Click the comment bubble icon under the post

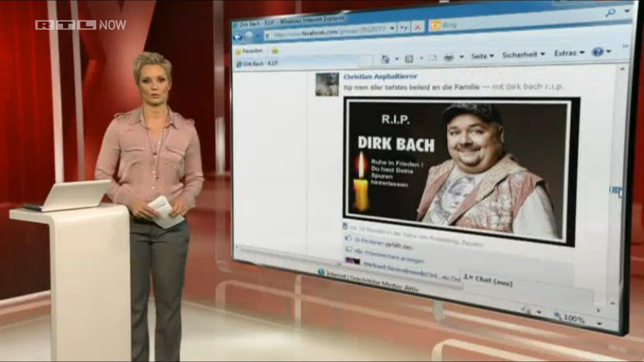349,249
